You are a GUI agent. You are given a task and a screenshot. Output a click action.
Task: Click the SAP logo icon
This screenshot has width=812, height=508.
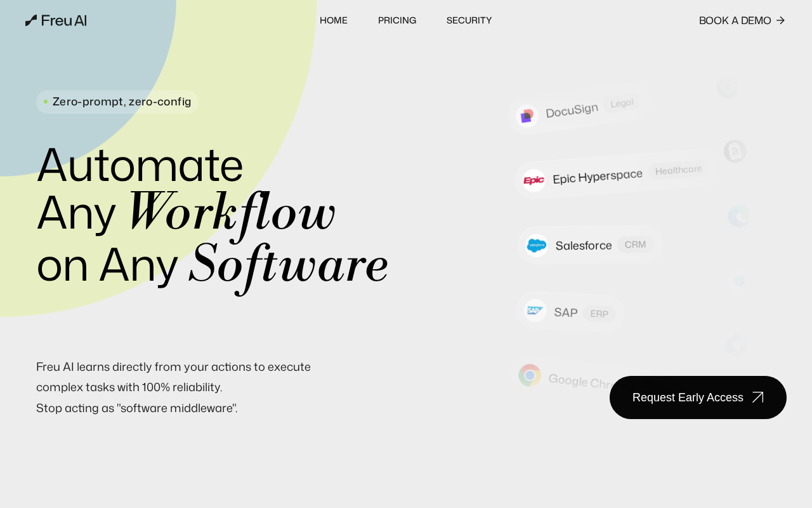535,311
